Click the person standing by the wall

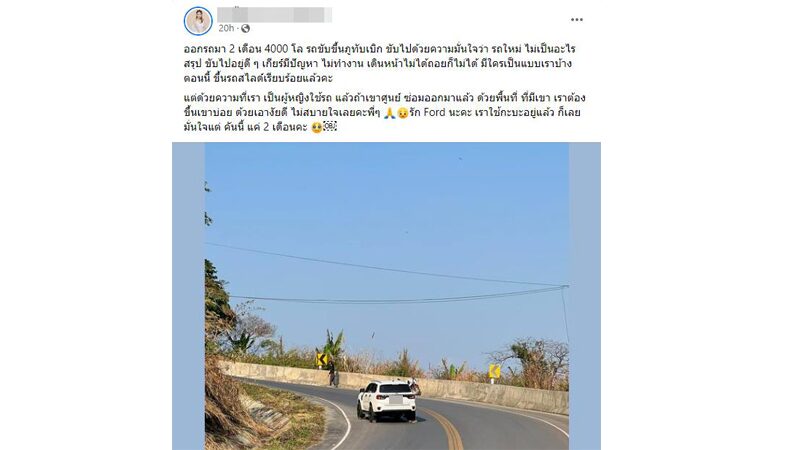click(x=332, y=373)
